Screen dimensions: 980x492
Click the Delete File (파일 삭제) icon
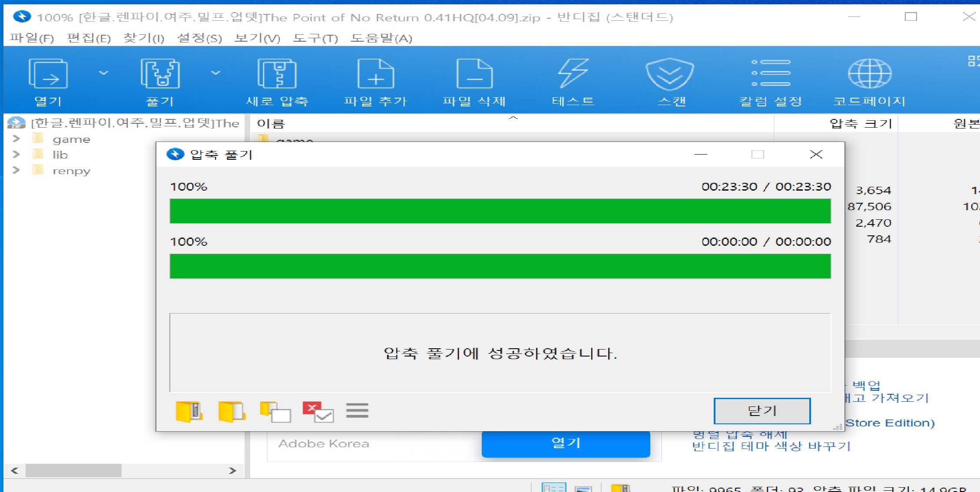click(x=474, y=74)
